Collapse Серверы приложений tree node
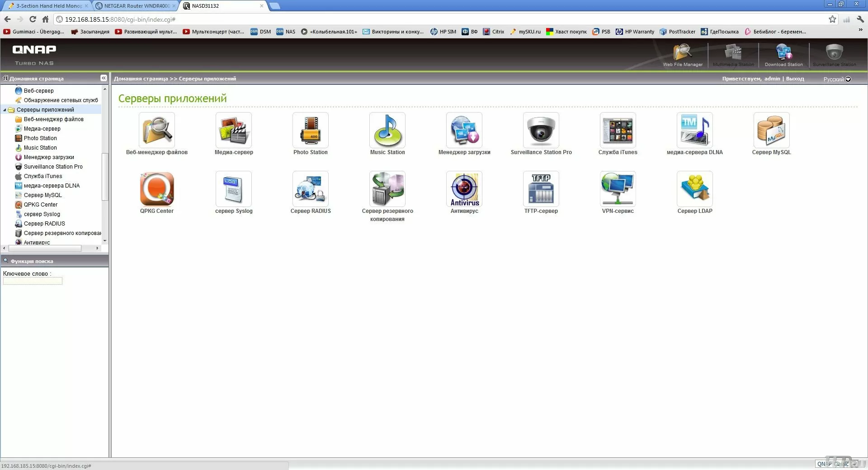The height and width of the screenshot is (470, 868). click(x=5, y=110)
